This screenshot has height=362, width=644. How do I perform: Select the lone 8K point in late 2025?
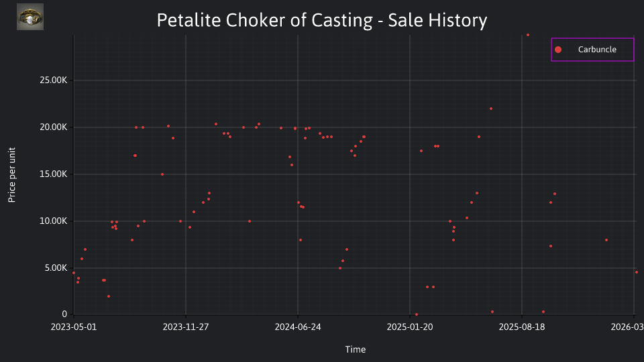click(606, 240)
